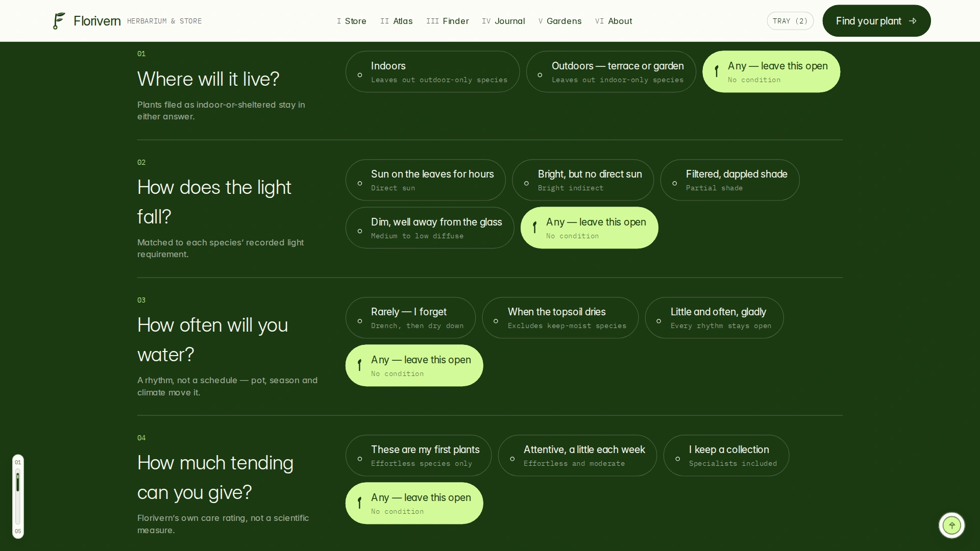Click the Find your plant button
The height and width of the screenshot is (551, 980).
pos(876,21)
